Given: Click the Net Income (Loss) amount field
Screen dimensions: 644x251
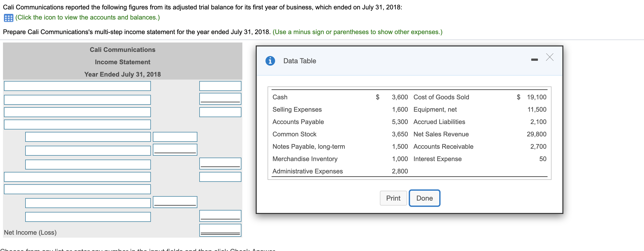Looking at the screenshot, I should pos(220,230).
